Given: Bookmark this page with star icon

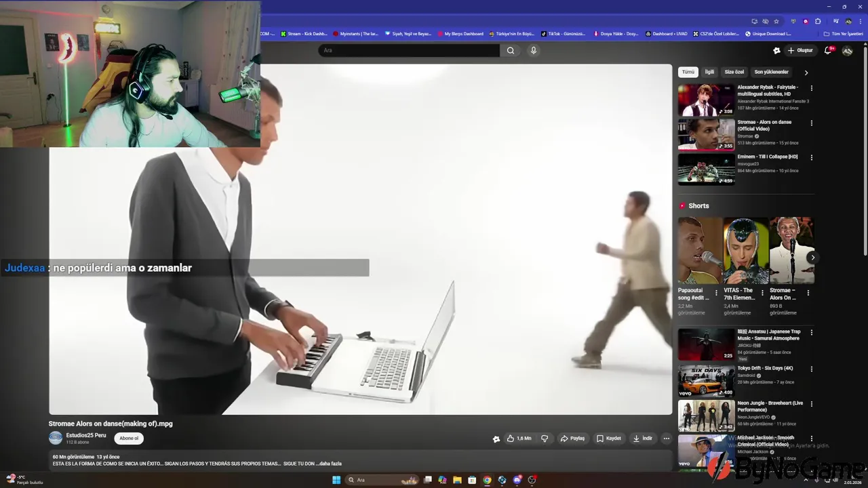Looking at the screenshot, I should point(776,21).
